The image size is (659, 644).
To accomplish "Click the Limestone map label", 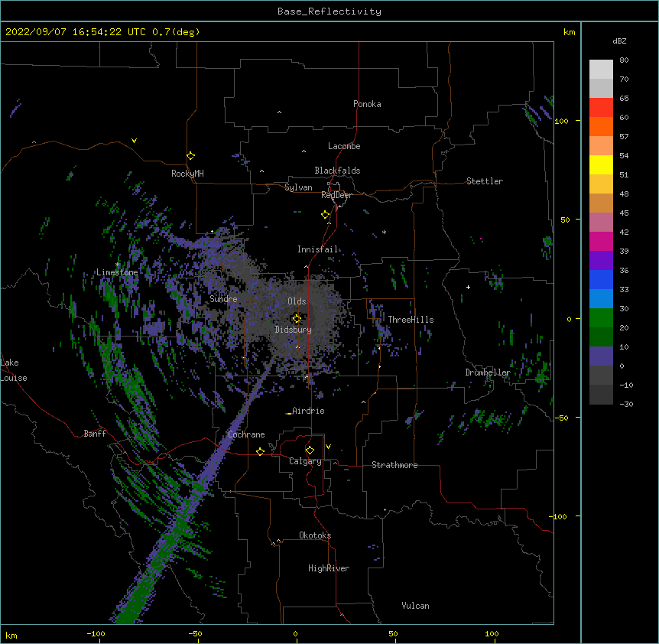I will 117,272.
